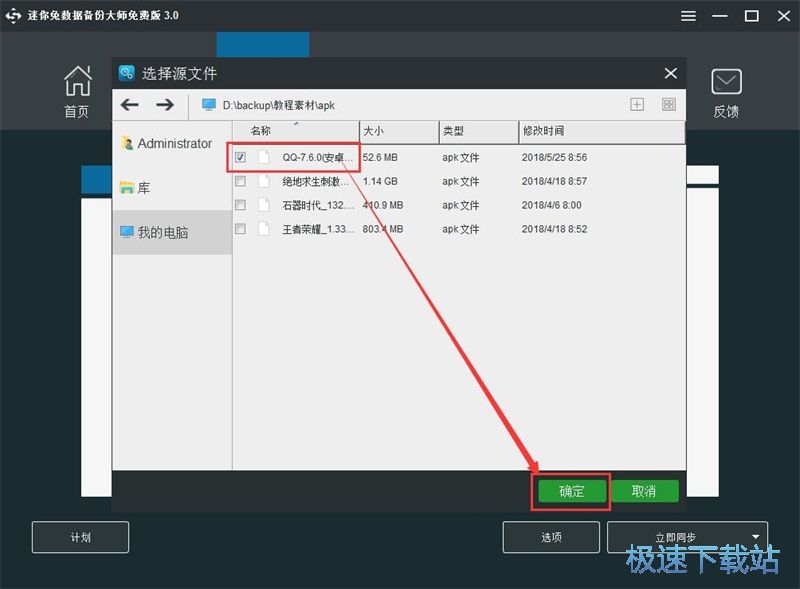Check the 王者荣耀_1.33 apk checkbox

[x=240, y=229]
